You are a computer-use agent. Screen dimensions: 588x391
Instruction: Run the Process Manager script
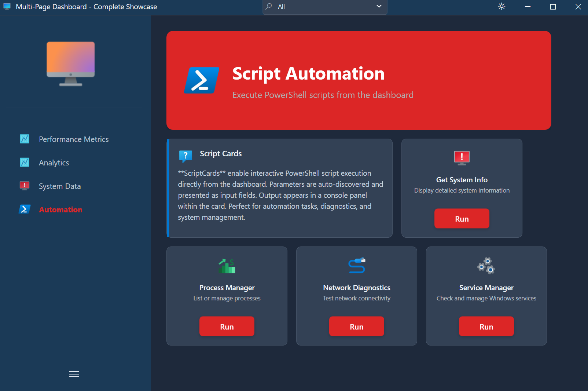tap(227, 326)
